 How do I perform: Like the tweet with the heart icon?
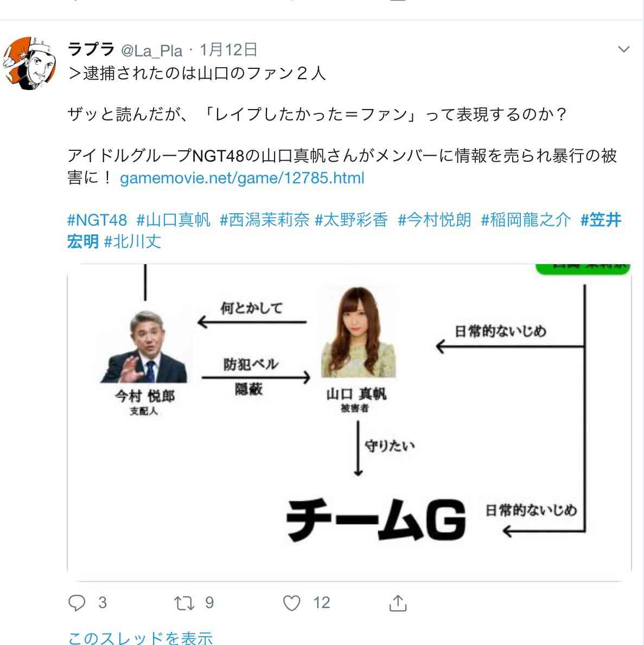pos(291,603)
